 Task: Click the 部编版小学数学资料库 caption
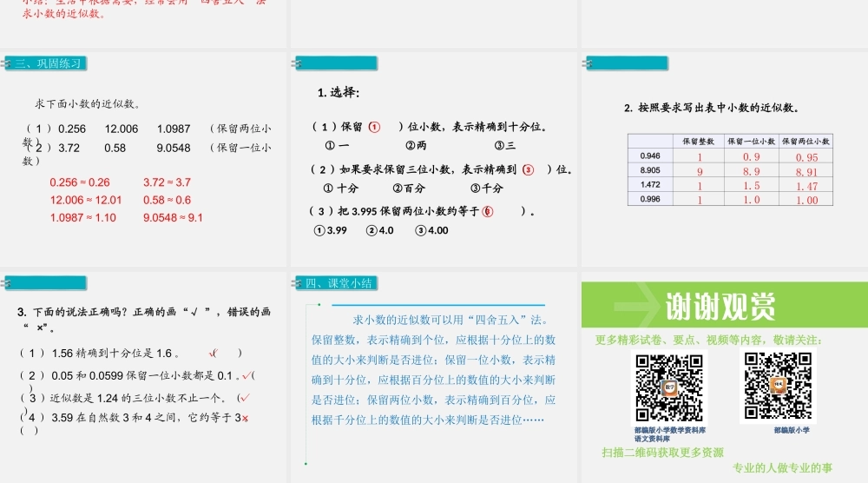[670, 430]
